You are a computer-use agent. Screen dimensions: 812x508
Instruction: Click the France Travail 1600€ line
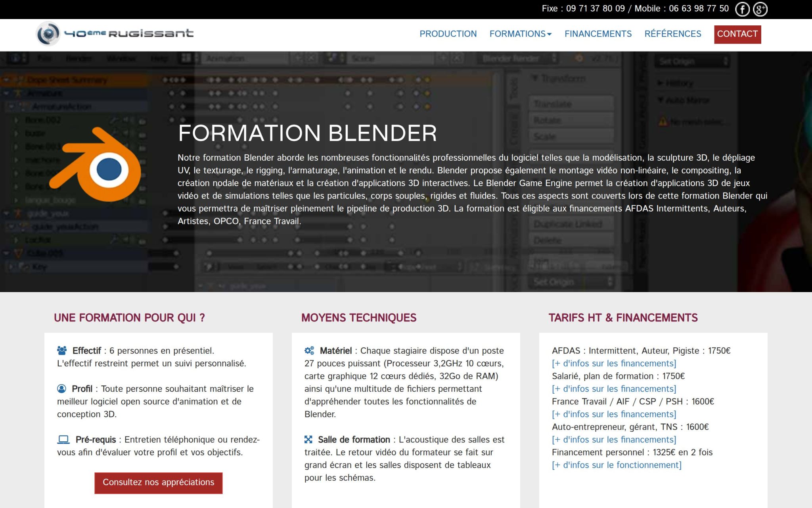633,402
